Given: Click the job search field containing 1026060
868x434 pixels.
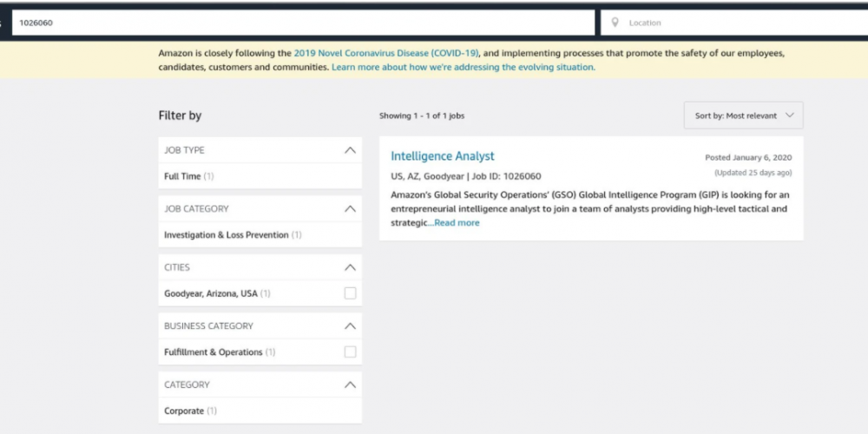Looking at the screenshot, I should pyautogui.click(x=303, y=23).
